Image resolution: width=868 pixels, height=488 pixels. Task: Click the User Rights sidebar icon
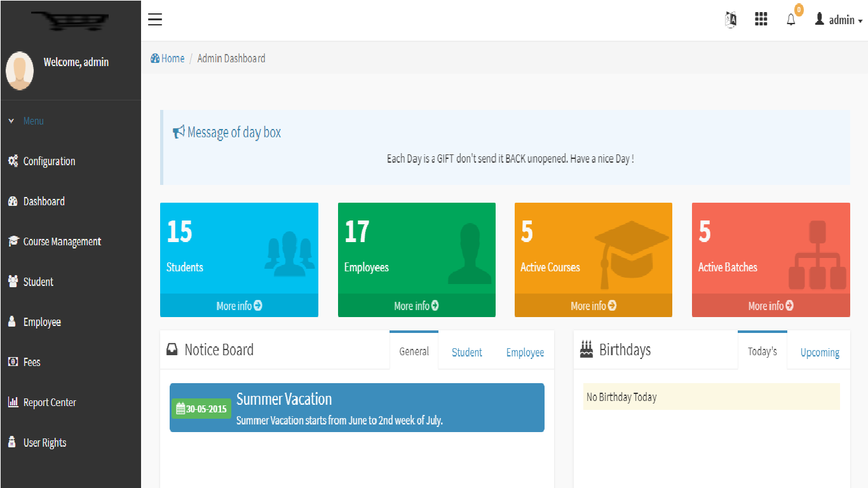pyautogui.click(x=12, y=442)
